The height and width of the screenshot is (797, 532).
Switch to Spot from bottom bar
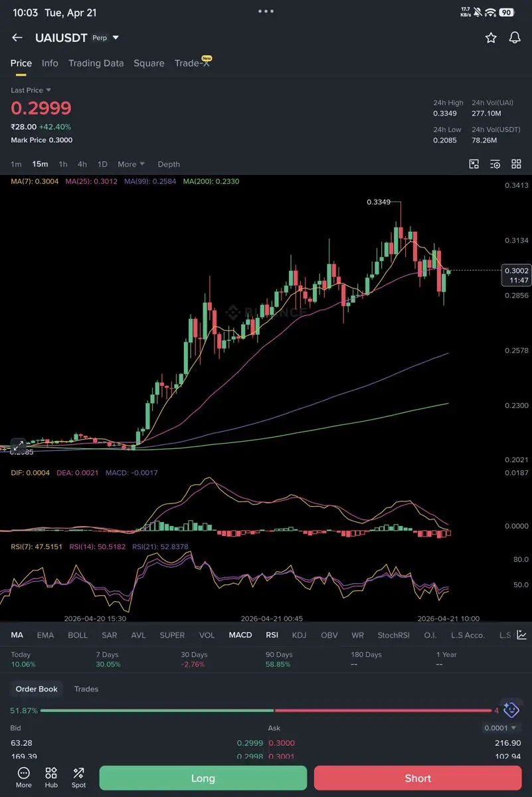[x=78, y=778]
